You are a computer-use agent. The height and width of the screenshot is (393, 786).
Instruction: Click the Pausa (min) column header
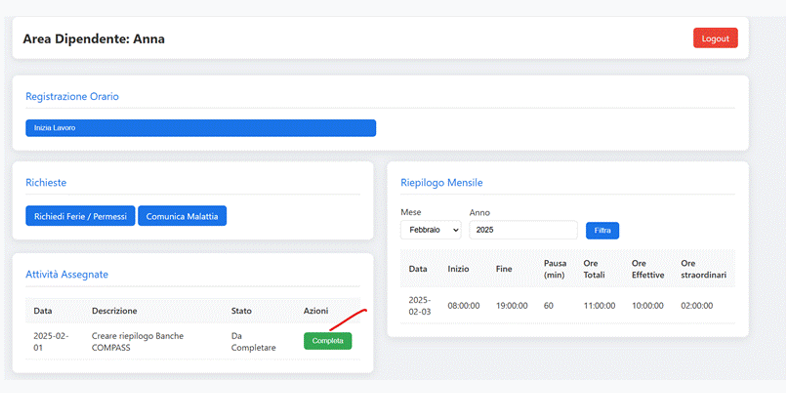coord(555,269)
